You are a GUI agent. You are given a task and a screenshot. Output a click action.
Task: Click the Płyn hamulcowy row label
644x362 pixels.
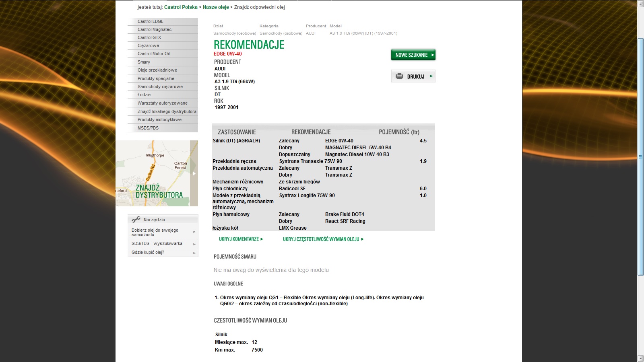click(231, 214)
